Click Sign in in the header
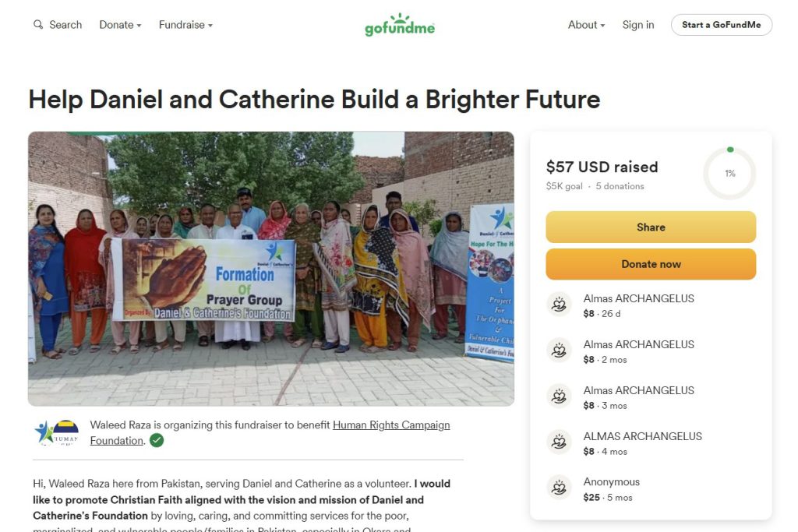Image resolution: width=798 pixels, height=532 pixels. pyautogui.click(x=638, y=25)
